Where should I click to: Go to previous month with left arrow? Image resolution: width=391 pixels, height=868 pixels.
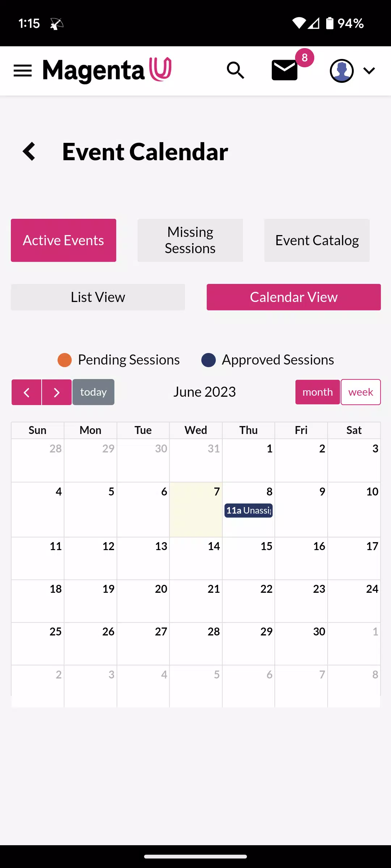[x=26, y=392]
